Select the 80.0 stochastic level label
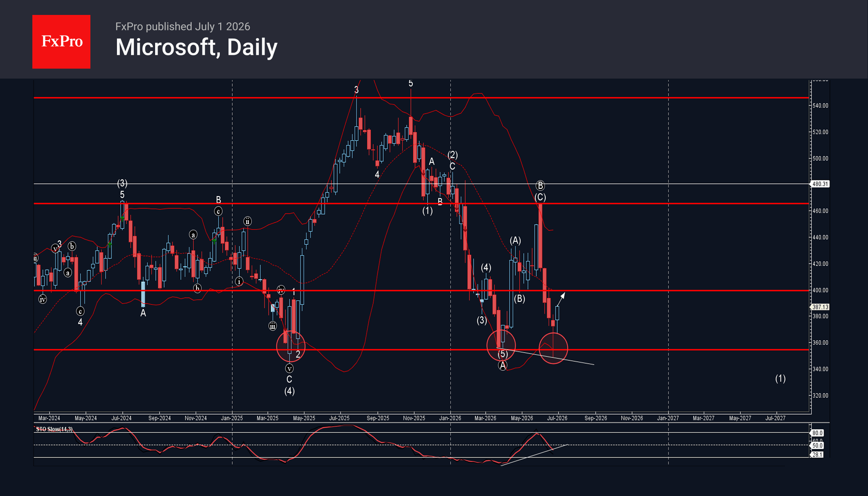 [x=817, y=433]
